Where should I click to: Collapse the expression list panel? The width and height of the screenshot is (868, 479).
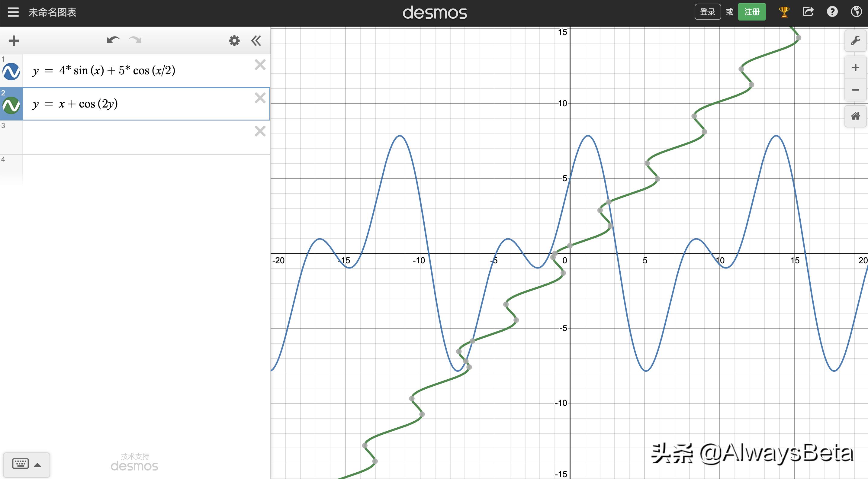[x=256, y=41]
